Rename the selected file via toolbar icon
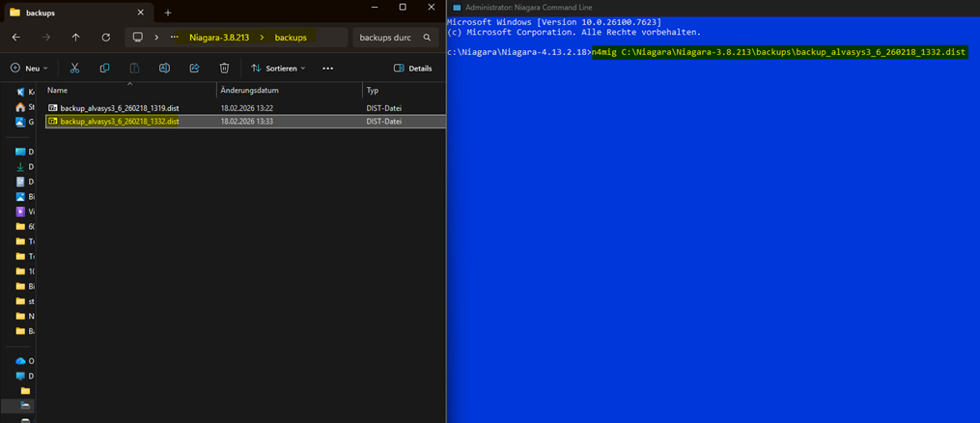Viewport: 980px width, 423px height. pos(164,69)
